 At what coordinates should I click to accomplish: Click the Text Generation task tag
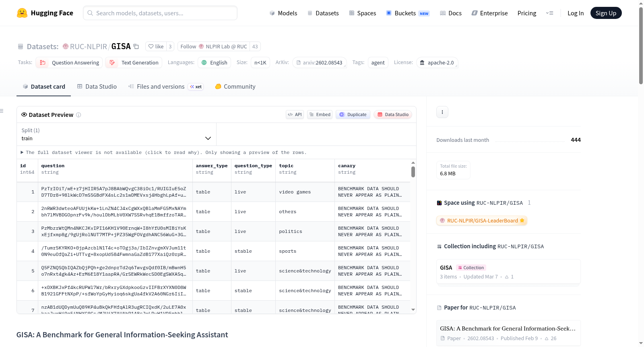[x=134, y=62]
